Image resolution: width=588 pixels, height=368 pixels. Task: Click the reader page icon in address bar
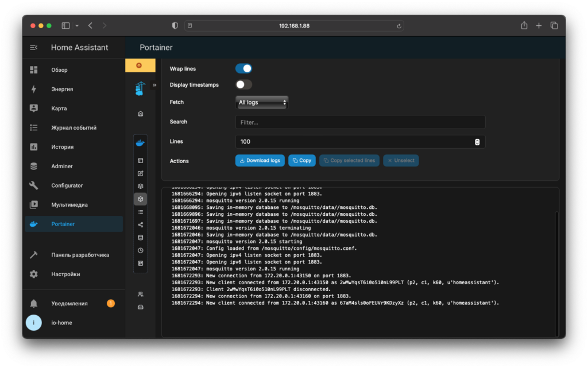pos(189,25)
